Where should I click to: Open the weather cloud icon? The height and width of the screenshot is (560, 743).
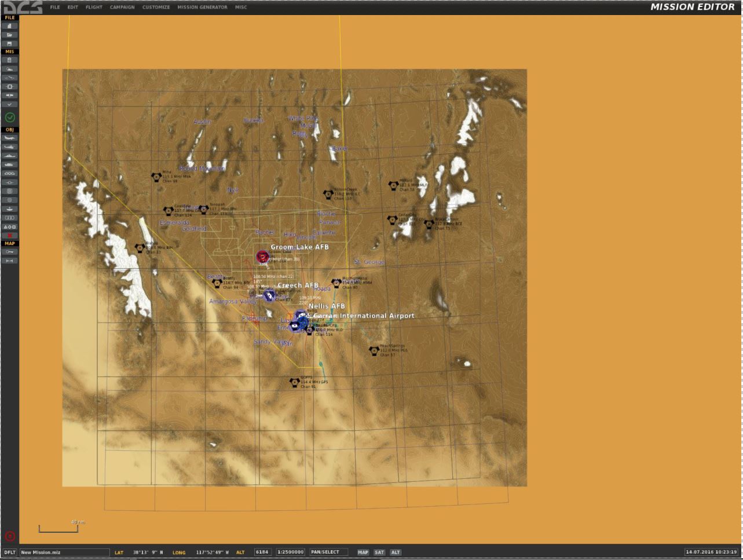[10, 68]
